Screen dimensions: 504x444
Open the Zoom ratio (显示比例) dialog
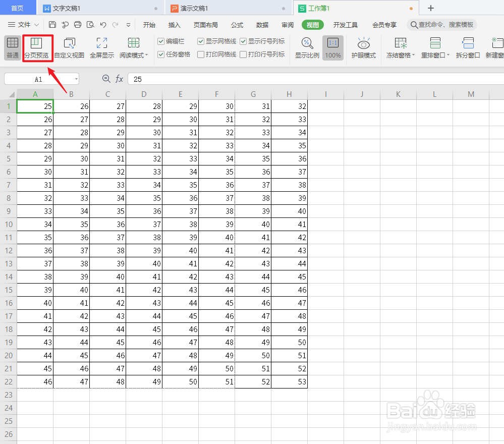(307, 47)
